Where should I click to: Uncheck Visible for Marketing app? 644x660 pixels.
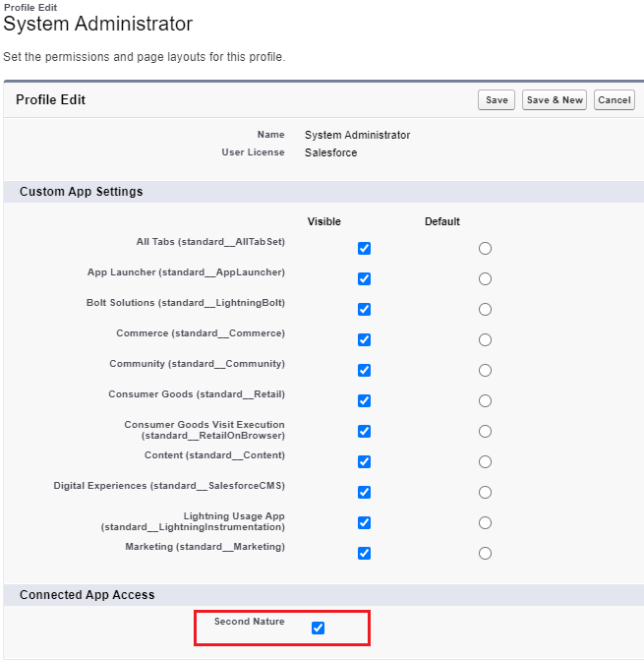coord(364,554)
